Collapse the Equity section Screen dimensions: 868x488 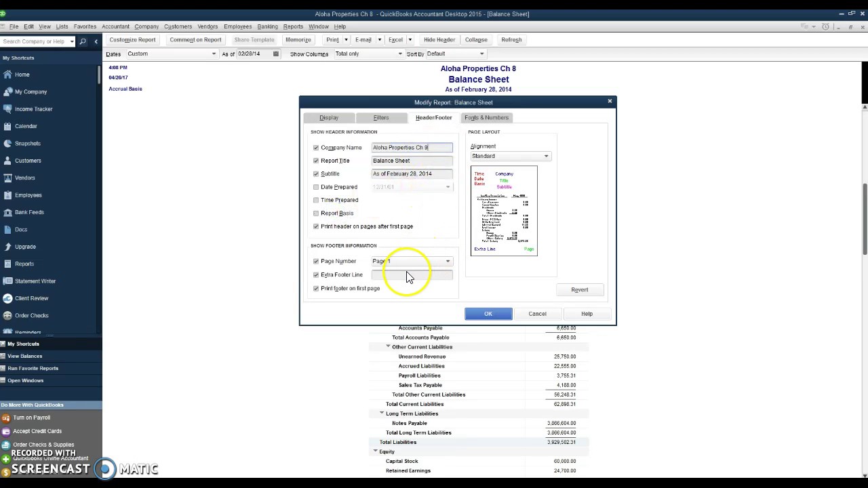pyautogui.click(x=376, y=451)
